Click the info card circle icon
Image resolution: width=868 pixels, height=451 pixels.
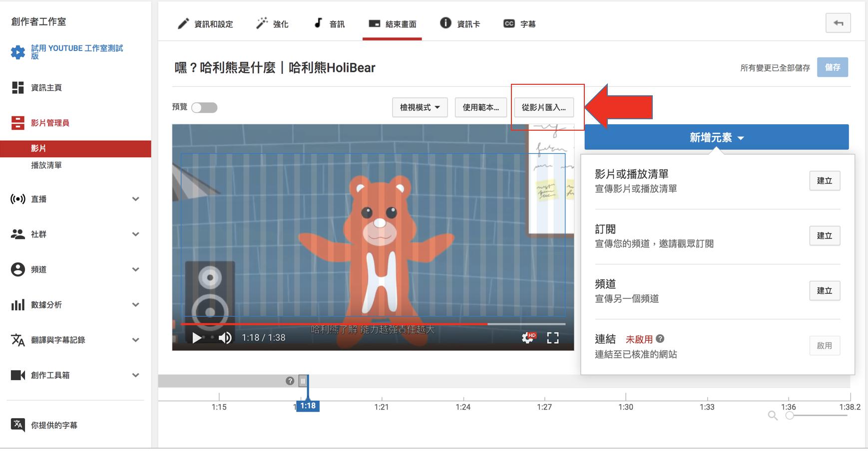coord(445,23)
